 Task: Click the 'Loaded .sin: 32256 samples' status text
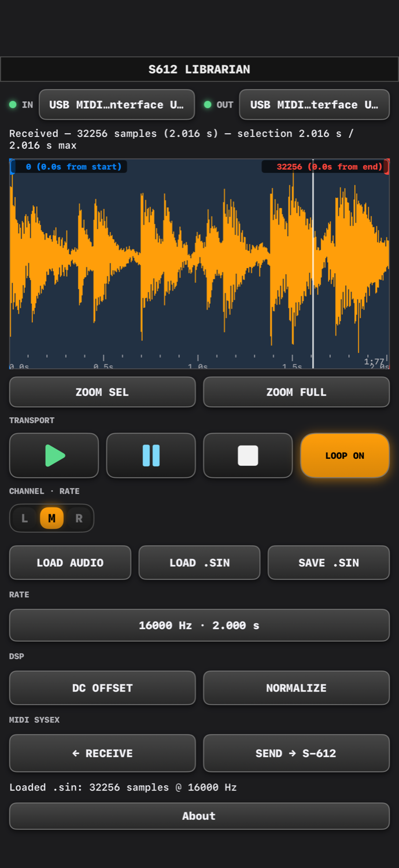pos(123,787)
